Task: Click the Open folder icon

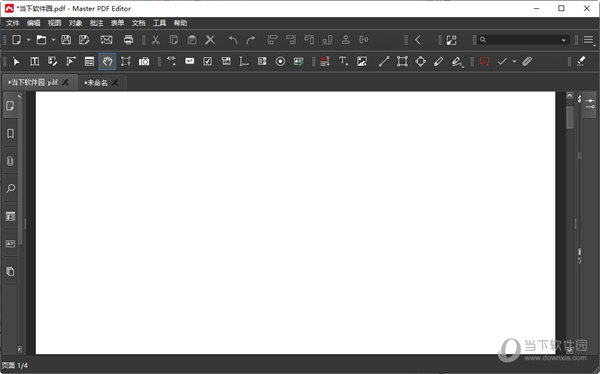Action: 41,40
